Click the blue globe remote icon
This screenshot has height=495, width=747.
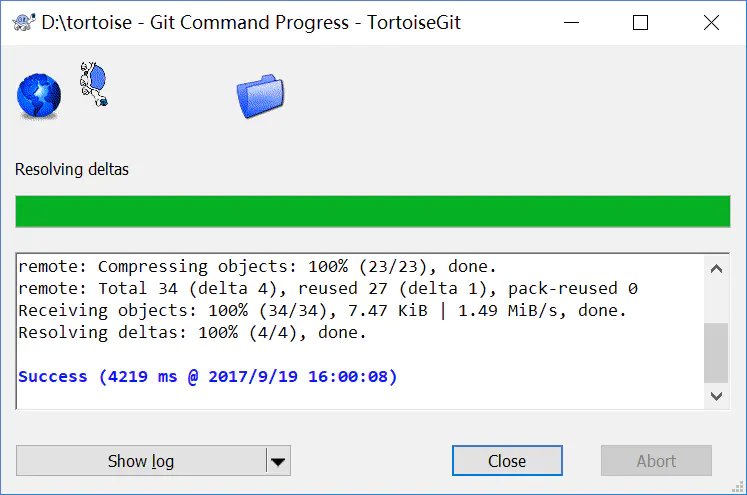(x=39, y=96)
